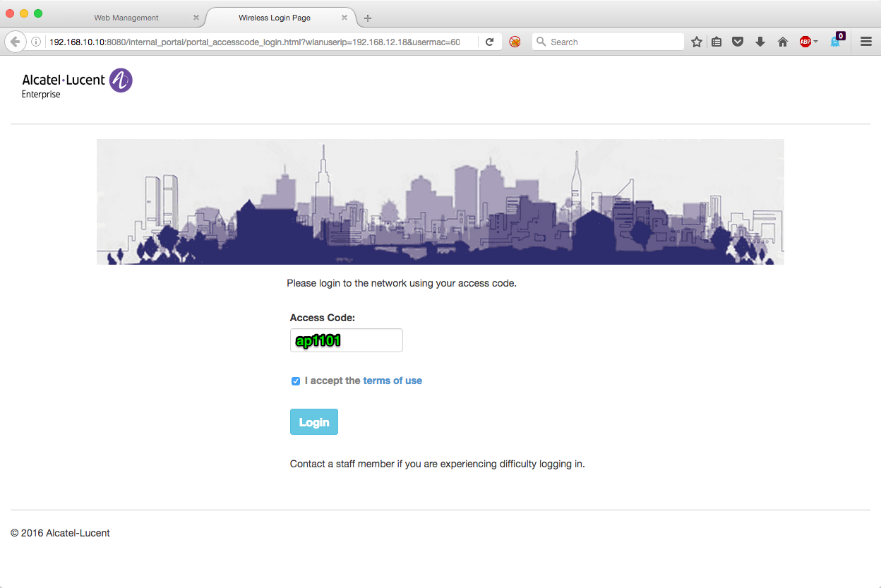Open a new tab with plus button

(x=368, y=18)
